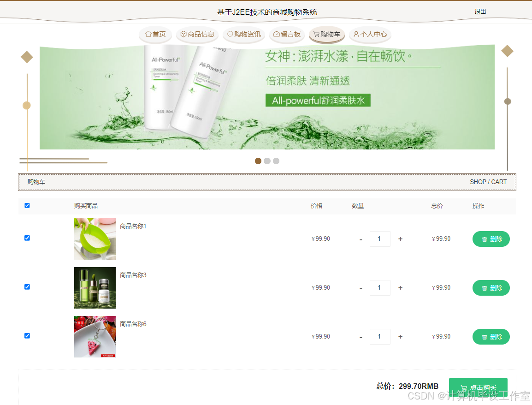Viewport: 532px width, 405px height.
Task: Open the skincare bottles thumbnail of 商品名称3
Action: [x=95, y=288]
